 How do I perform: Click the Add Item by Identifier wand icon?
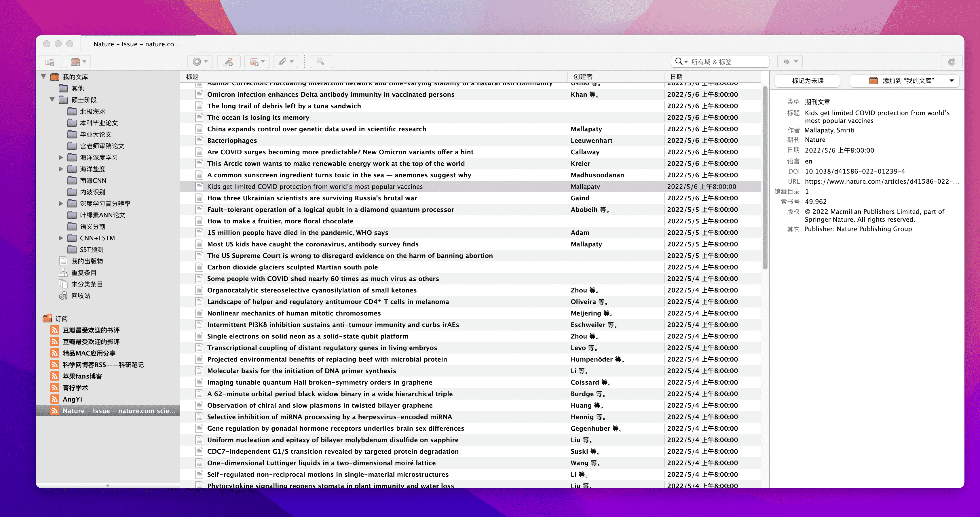coord(228,62)
